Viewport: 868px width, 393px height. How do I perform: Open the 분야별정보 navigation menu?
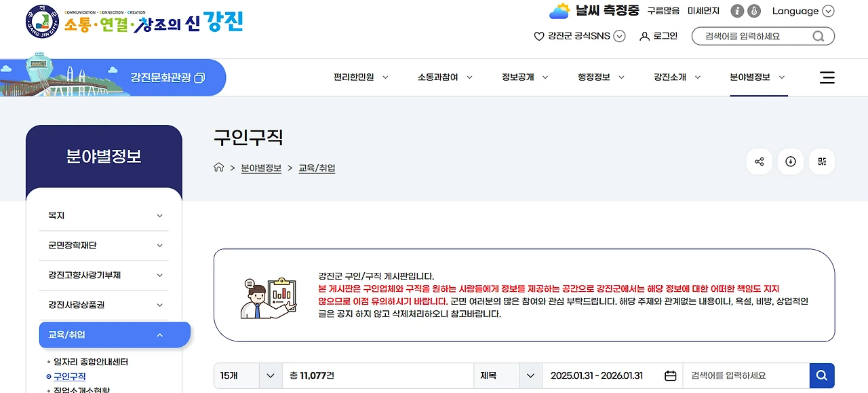pos(752,77)
